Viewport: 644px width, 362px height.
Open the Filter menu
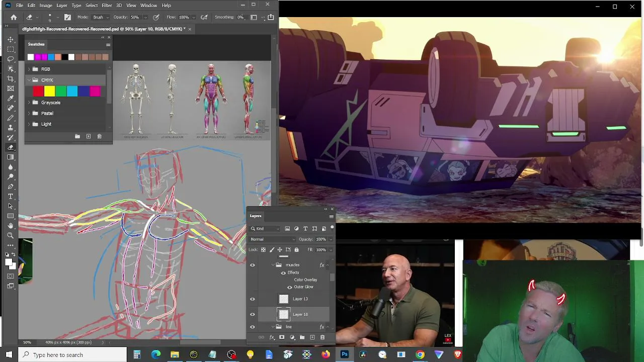107,5
